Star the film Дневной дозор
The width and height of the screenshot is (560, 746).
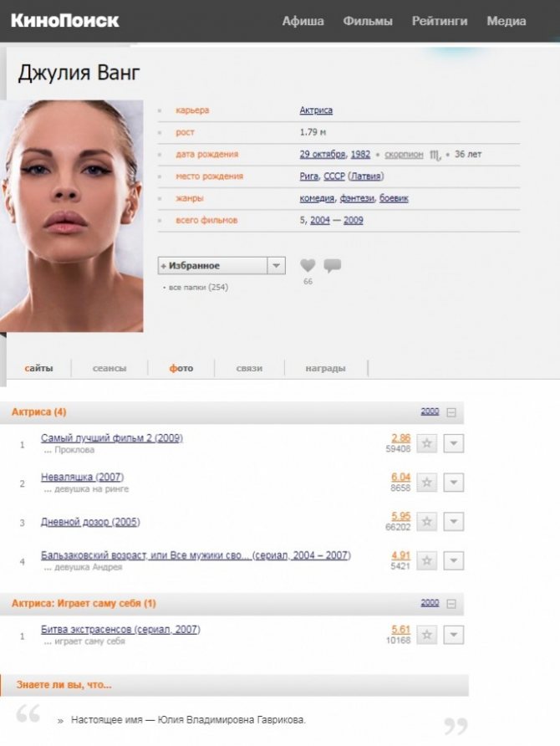point(427,522)
